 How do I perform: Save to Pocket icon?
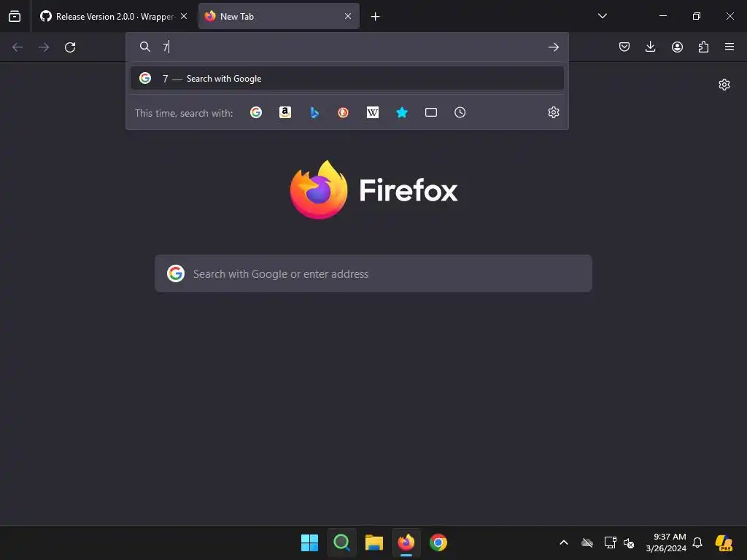coord(624,47)
